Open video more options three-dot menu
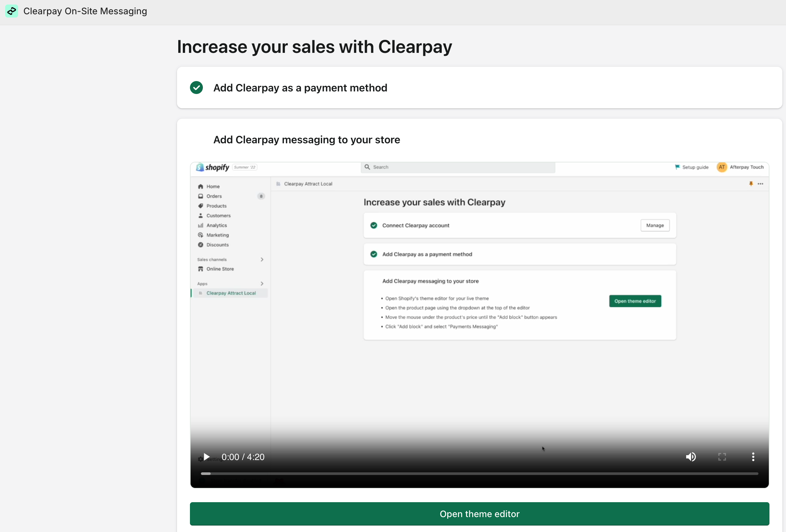This screenshot has width=786, height=532. click(x=753, y=457)
